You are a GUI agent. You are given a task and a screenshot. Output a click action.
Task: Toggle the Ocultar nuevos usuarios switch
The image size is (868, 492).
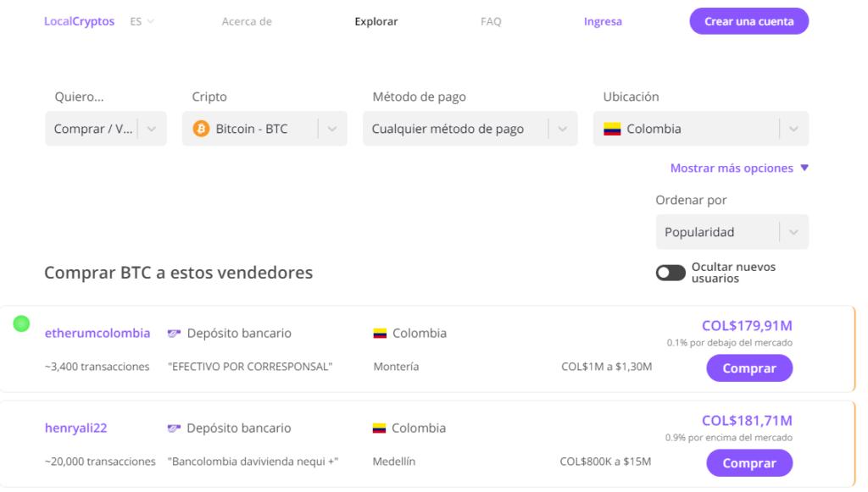coord(670,273)
